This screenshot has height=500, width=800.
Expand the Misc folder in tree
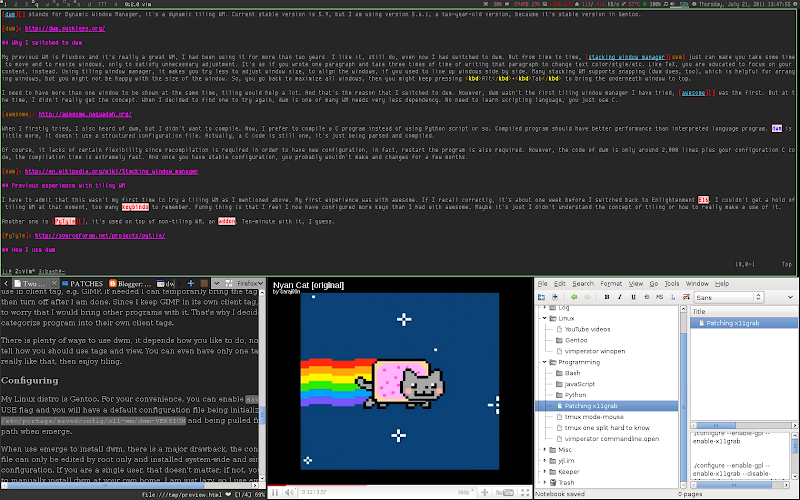[x=544, y=450]
